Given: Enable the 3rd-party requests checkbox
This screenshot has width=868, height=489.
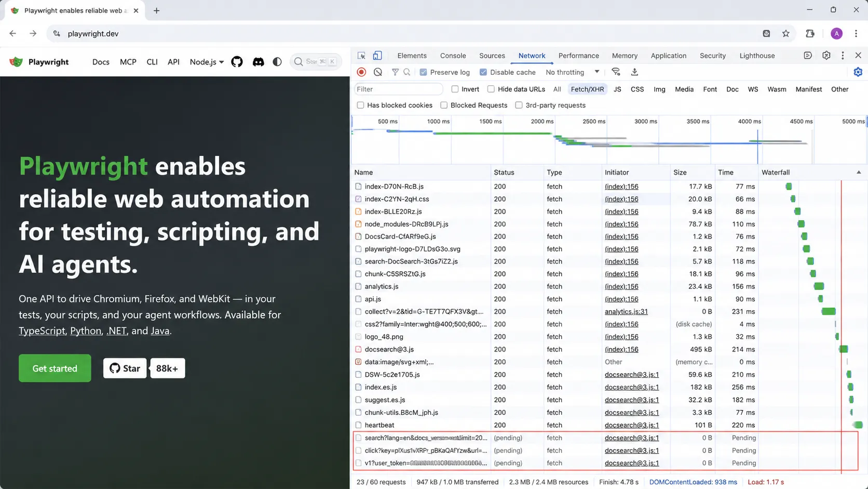Looking at the screenshot, I should [519, 105].
